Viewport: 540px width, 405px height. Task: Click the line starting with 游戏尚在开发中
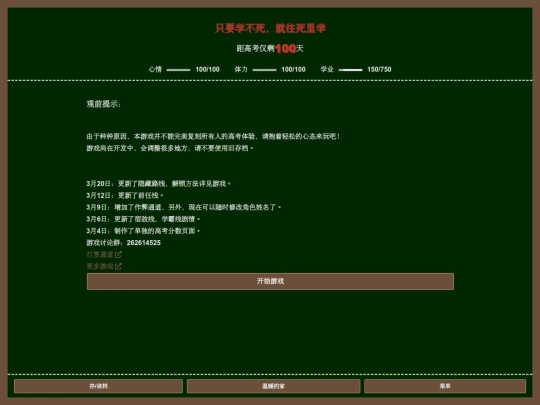pos(169,148)
